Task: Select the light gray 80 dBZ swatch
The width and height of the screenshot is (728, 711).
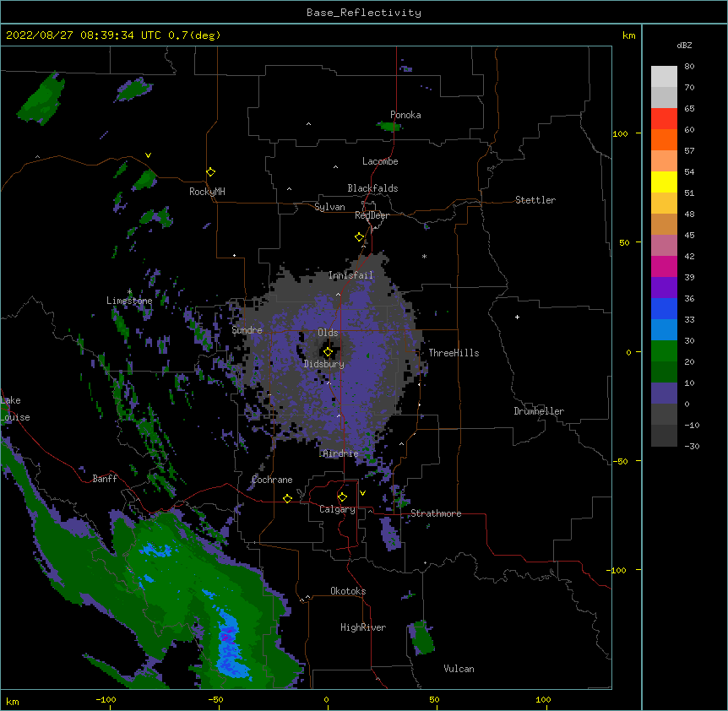Action: click(664, 76)
